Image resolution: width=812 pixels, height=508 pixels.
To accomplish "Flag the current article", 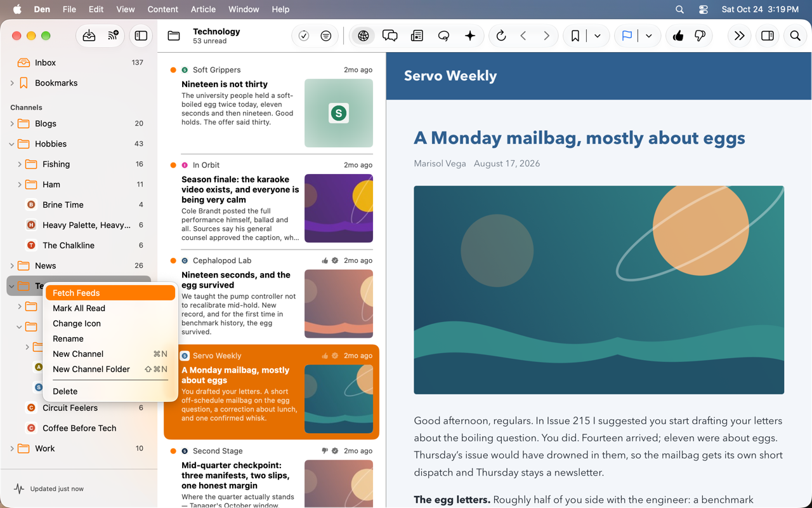I will [627, 36].
